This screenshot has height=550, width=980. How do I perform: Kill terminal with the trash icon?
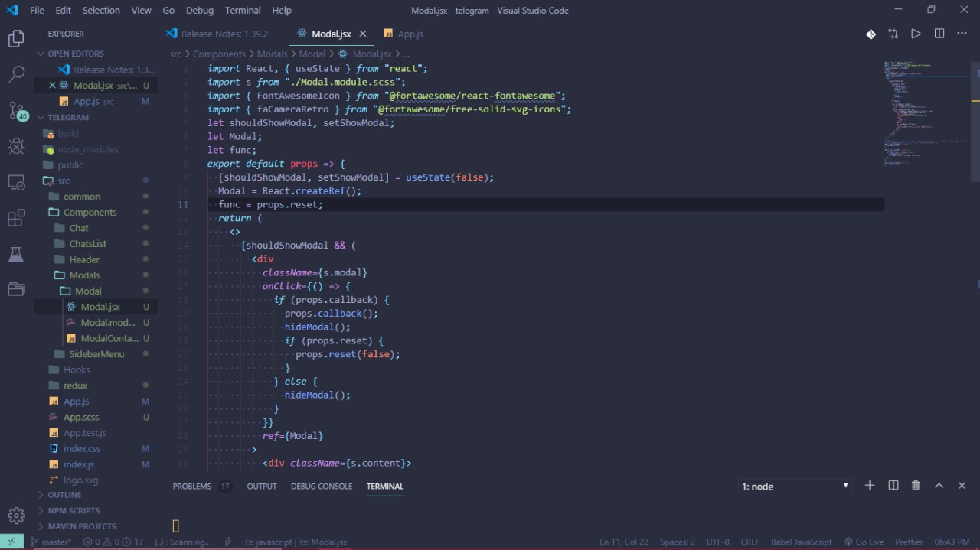coord(916,486)
